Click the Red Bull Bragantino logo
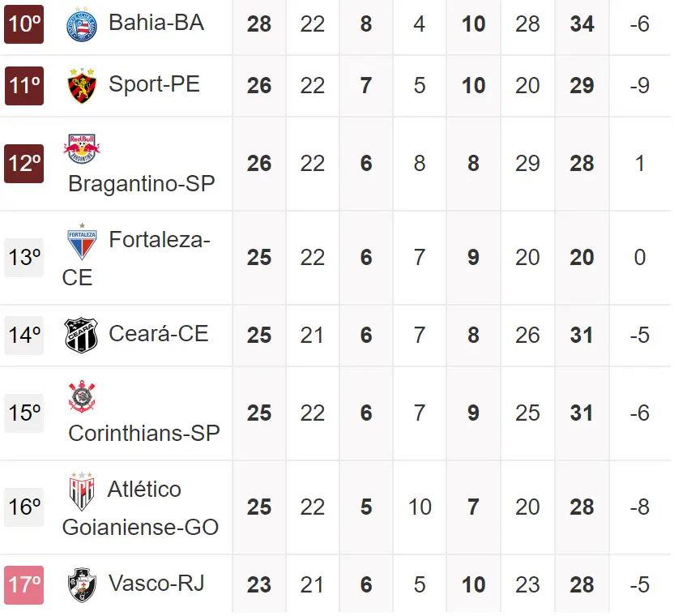Image resolution: width=674 pixels, height=616 pixels. coord(82,148)
